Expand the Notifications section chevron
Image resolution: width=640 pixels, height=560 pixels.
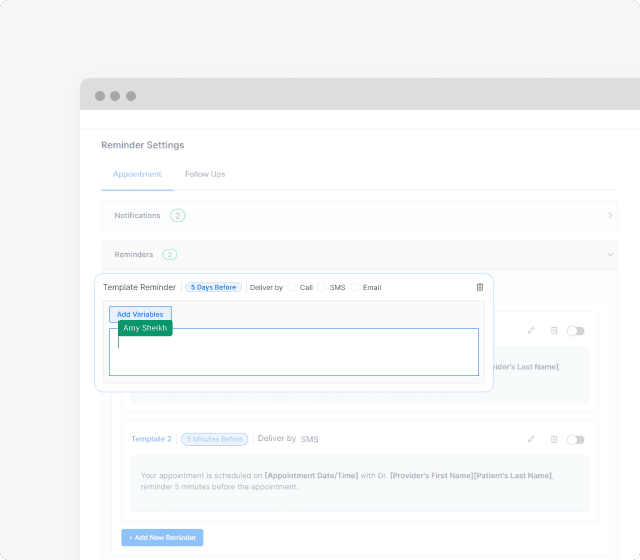[610, 215]
